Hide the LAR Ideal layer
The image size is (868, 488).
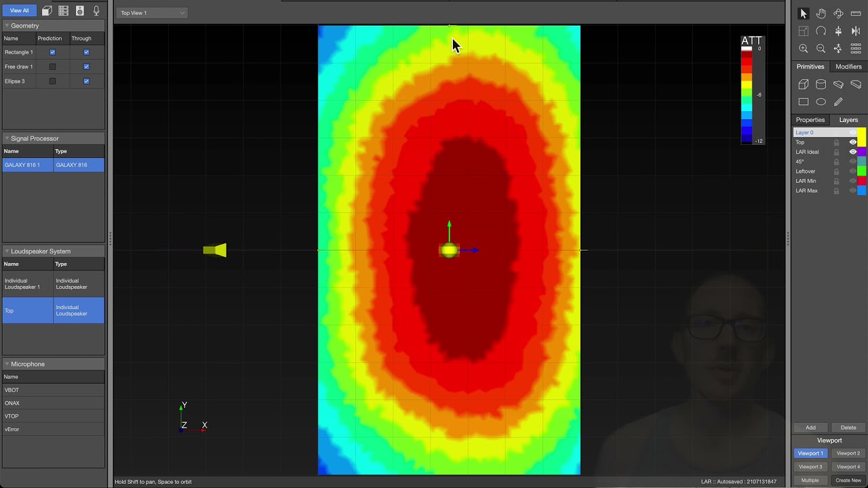[853, 152]
